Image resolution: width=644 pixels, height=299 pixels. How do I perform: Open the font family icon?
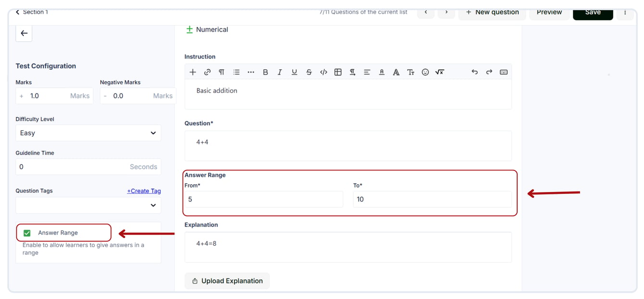click(396, 72)
